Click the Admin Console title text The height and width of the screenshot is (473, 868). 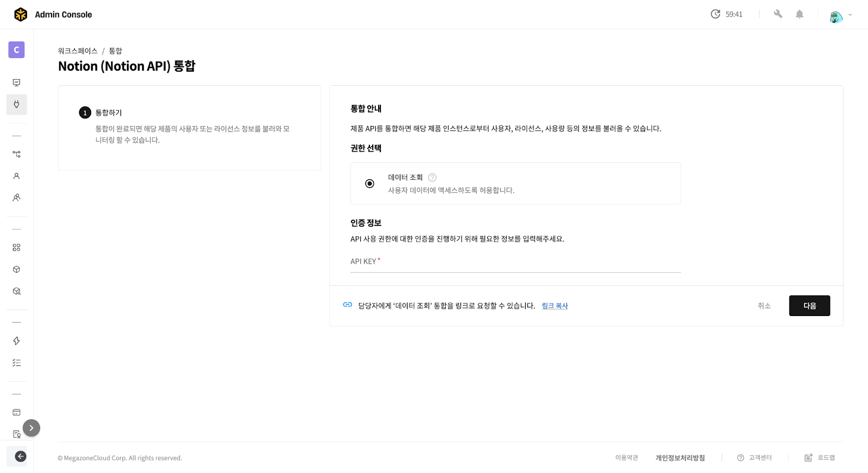(x=63, y=15)
